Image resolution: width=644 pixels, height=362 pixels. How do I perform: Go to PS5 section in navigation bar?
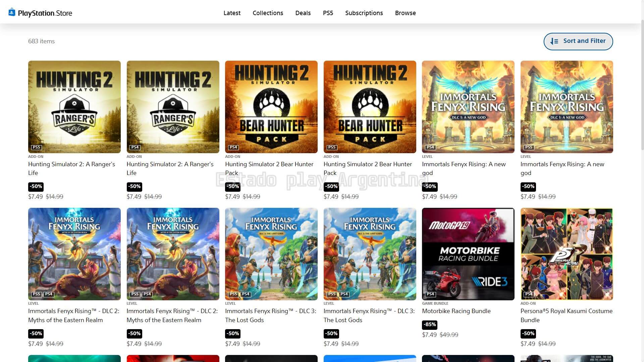tap(328, 13)
